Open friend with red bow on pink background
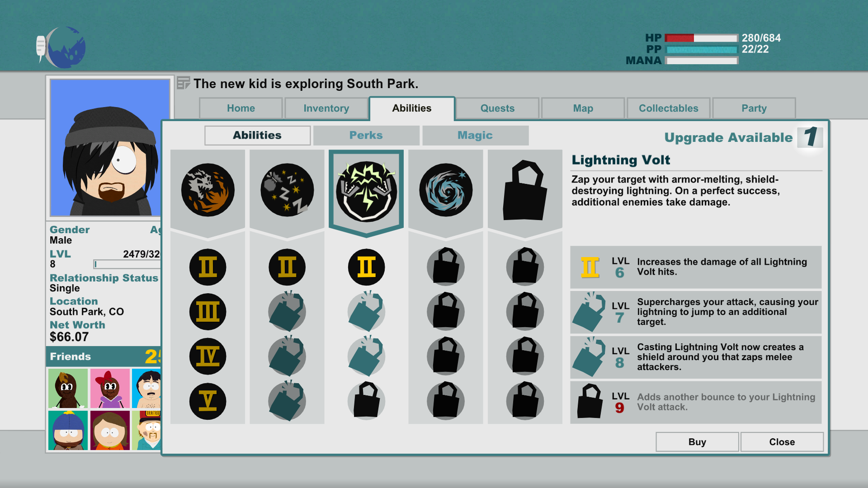 tap(110, 388)
